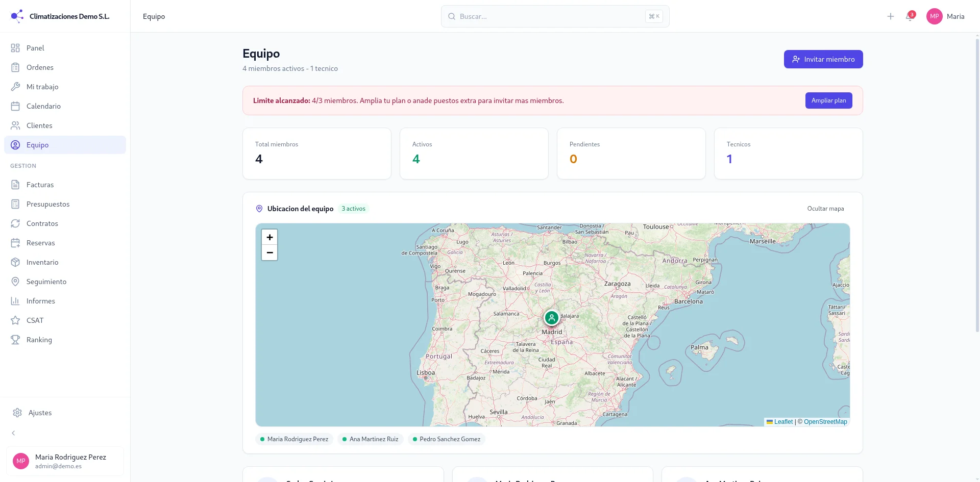Screen dimensions: 980x482
Task: Open the Clientes menu item
Action: click(x=39, y=125)
